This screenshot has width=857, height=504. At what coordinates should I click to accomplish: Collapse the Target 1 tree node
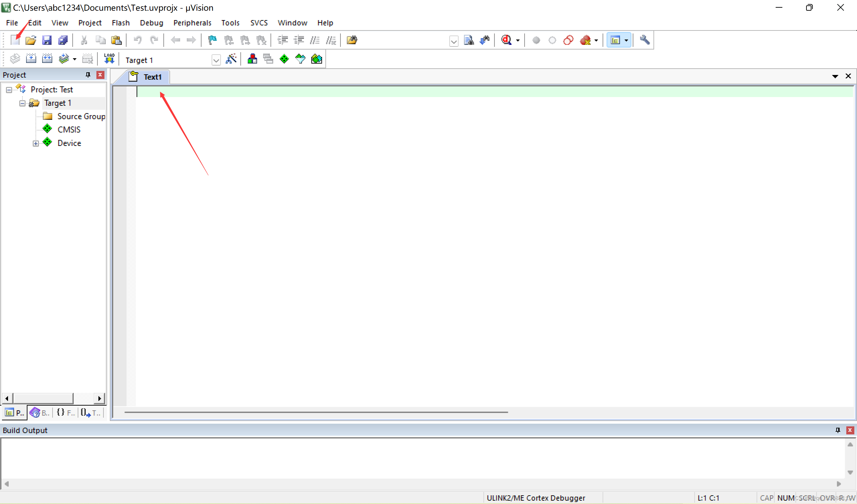point(22,103)
